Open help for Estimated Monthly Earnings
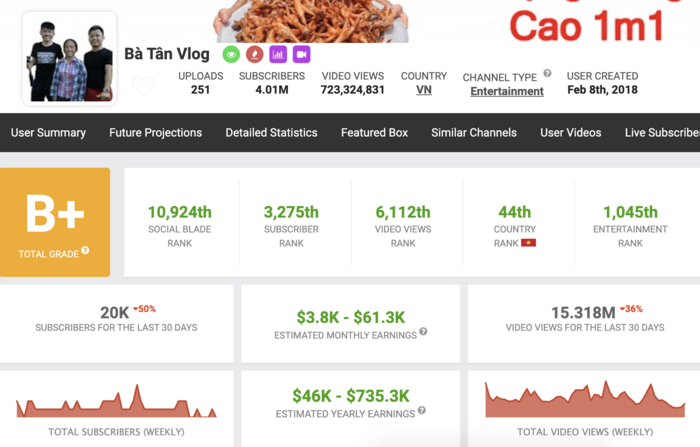700x447 pixels. click(423, 332)
